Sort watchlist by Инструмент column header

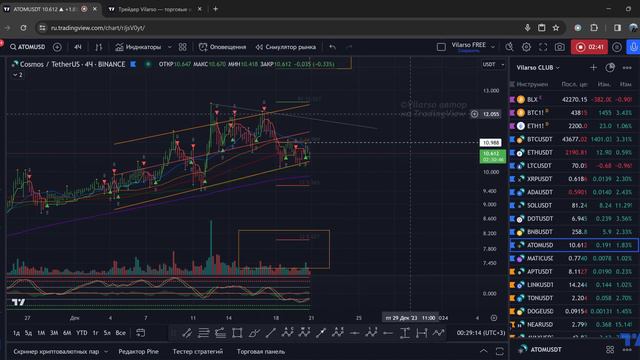point(532,84)
